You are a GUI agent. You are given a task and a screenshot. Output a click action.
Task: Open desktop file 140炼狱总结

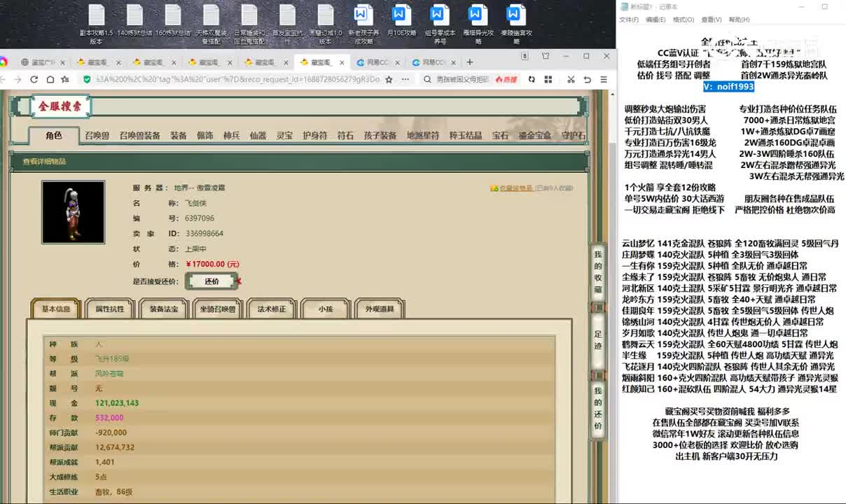(x=134, y=21)
